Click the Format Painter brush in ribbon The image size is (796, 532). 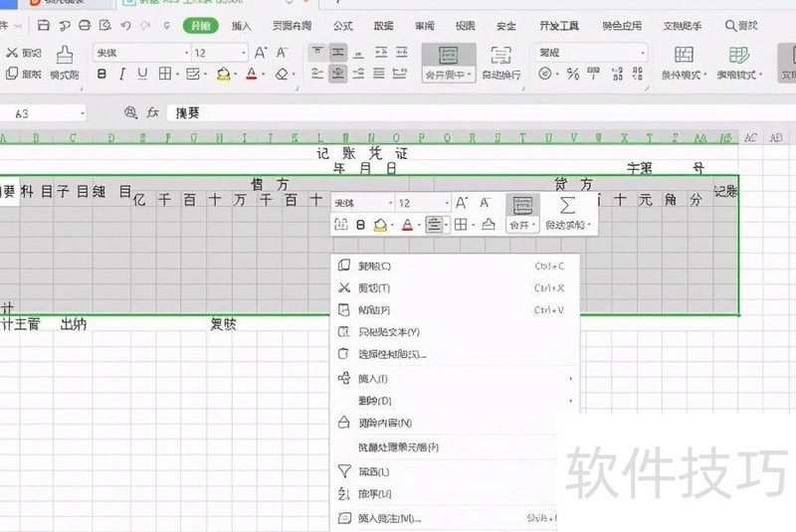[65, 62]
